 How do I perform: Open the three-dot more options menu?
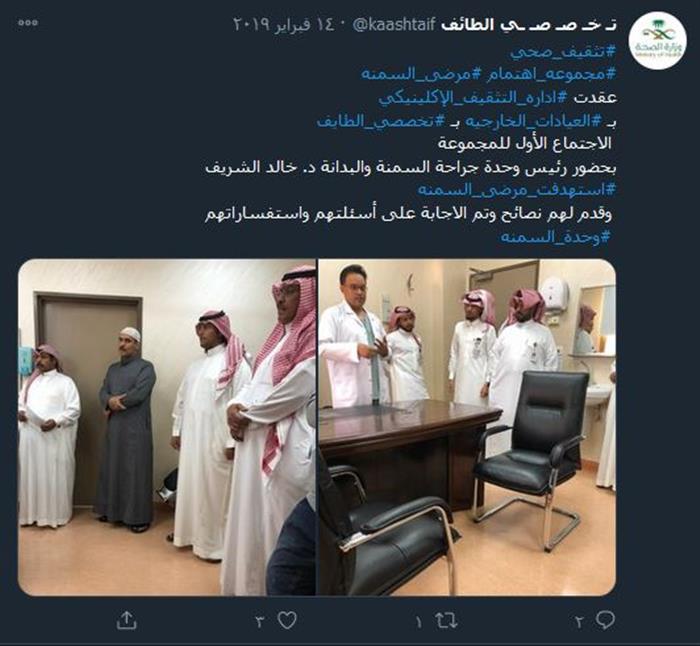tap(28, 23)
